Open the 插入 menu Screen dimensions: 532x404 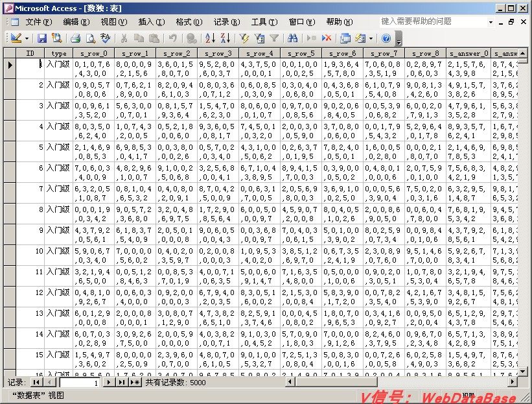point(152,22)
